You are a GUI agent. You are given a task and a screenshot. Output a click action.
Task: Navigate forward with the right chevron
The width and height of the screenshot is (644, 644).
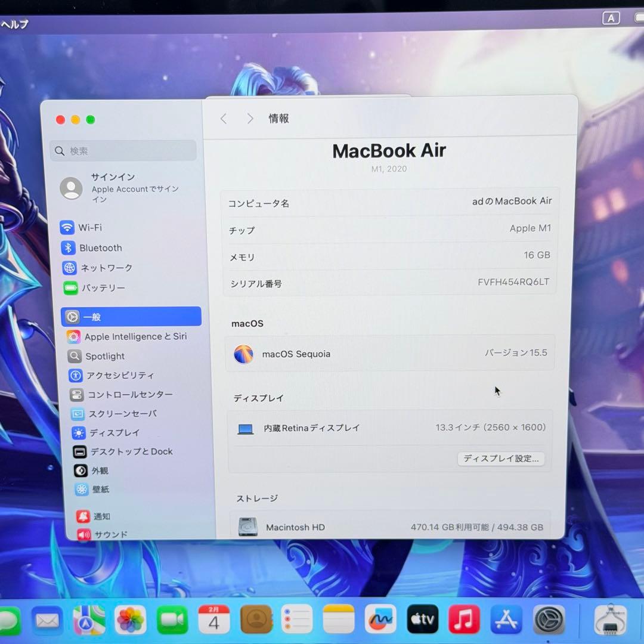click(250, 118)
